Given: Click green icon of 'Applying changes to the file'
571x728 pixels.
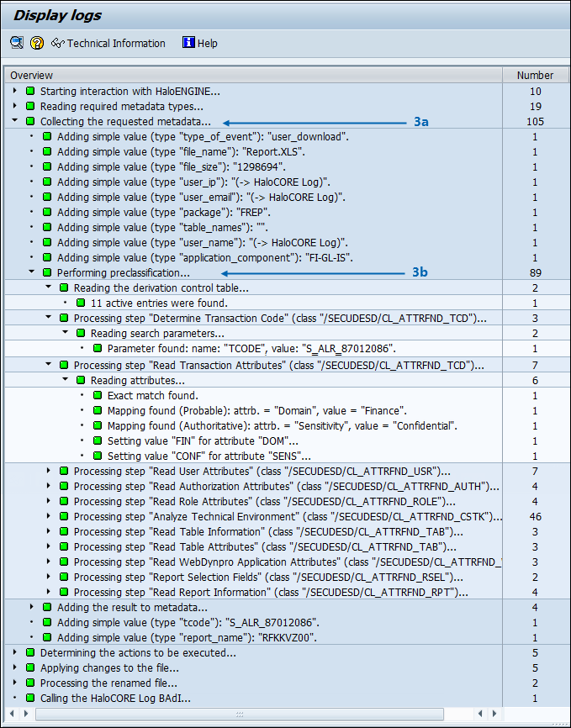Looking at the screenshot, I should point(30,667).
